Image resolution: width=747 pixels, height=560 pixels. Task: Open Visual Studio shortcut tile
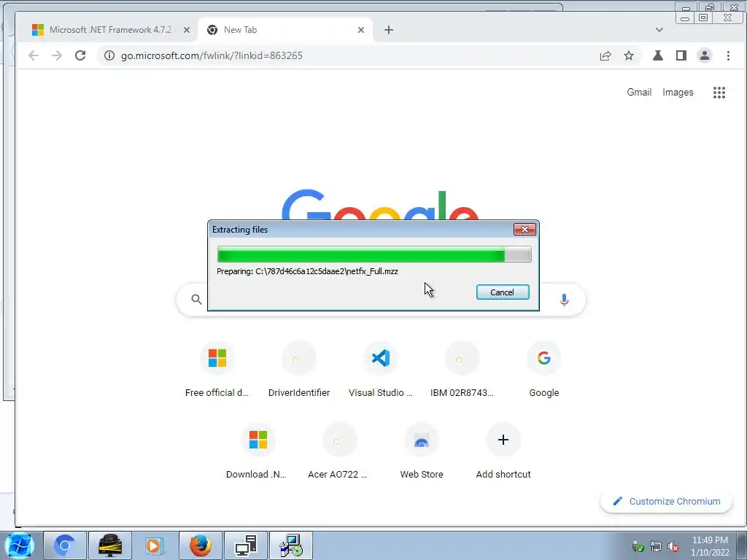coord(381,370)
